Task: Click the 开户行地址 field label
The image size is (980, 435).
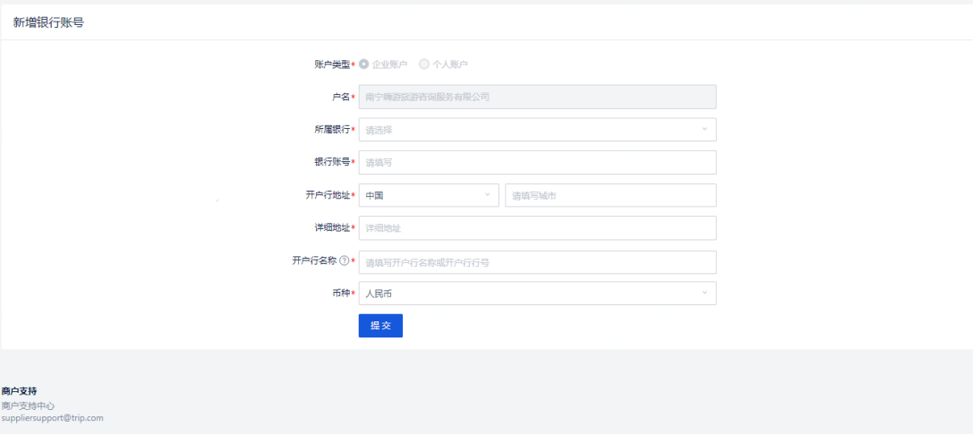Action: [327, 195]
